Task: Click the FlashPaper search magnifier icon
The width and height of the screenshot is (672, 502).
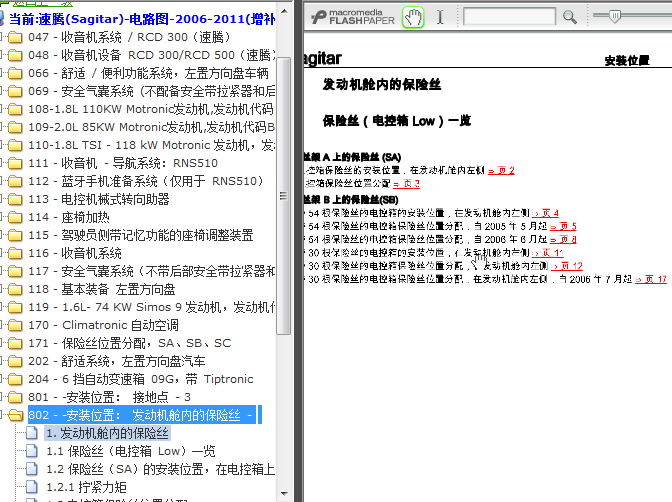Action: click(x=570, y=18)
